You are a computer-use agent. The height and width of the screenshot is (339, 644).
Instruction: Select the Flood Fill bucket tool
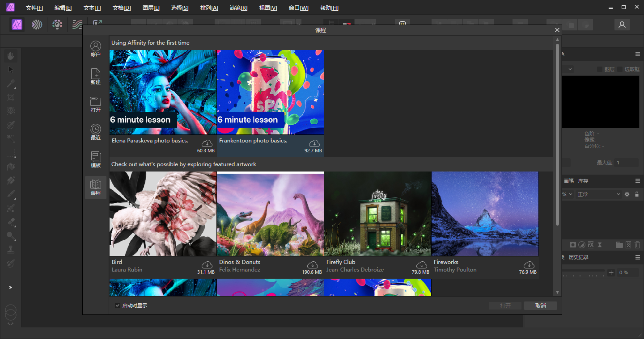coord(11,167)
